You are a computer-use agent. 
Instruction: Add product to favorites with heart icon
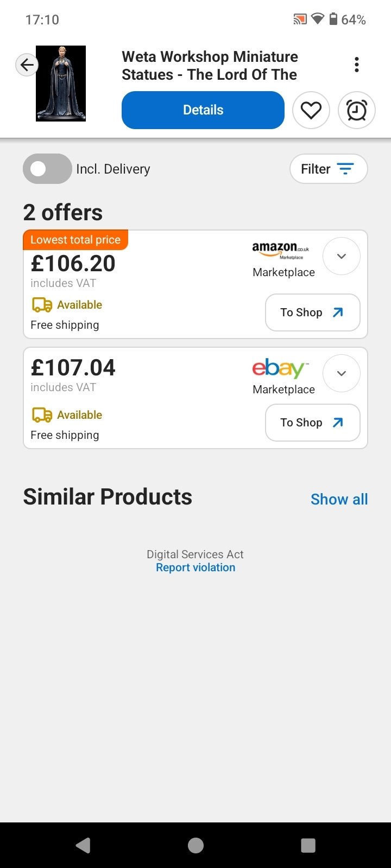[x=311, y=111]
